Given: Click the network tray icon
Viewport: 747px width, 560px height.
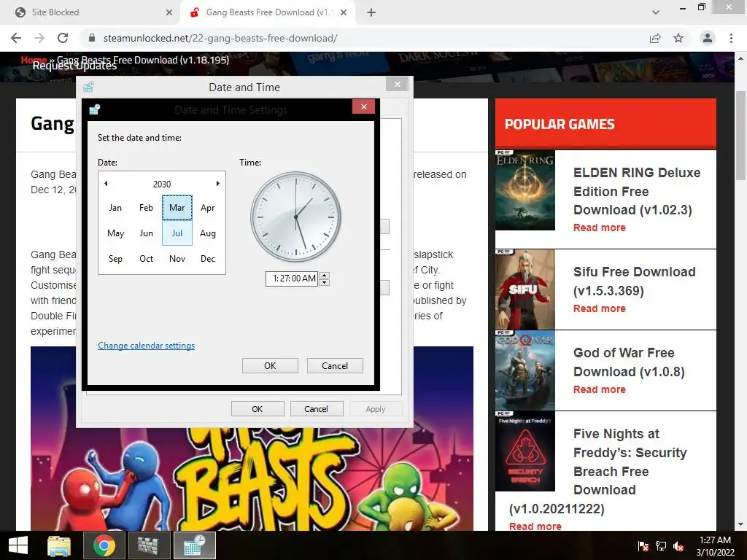Looking at the screenshot, I should point(661,546).
